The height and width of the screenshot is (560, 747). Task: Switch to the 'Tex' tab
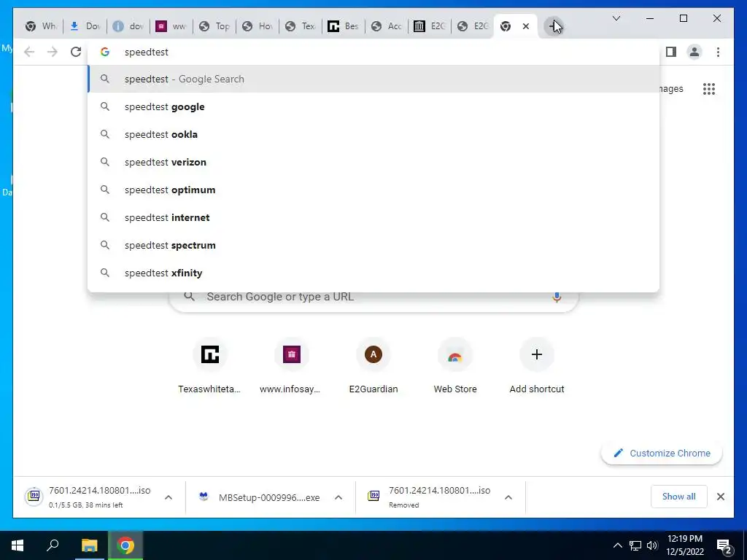(300, 26)
